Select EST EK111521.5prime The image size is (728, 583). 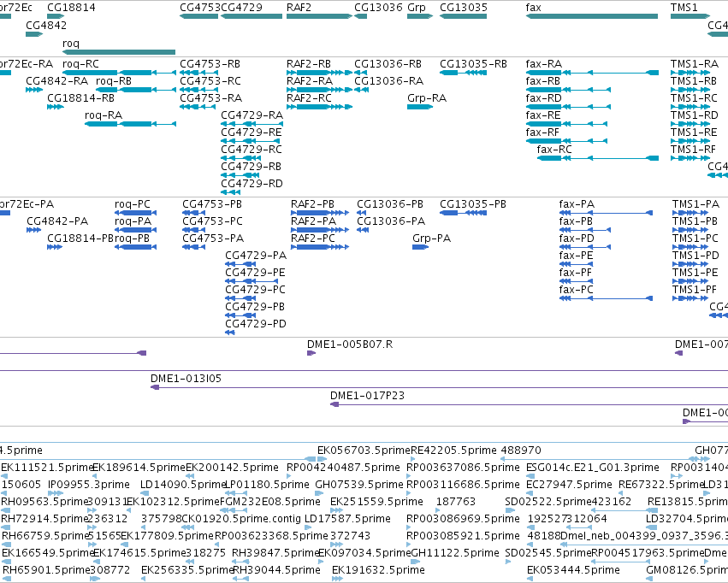5,476
